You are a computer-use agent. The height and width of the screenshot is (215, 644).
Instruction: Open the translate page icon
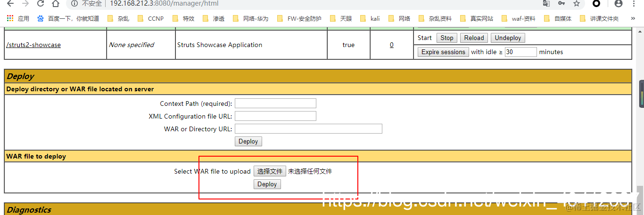pos(546,4)
